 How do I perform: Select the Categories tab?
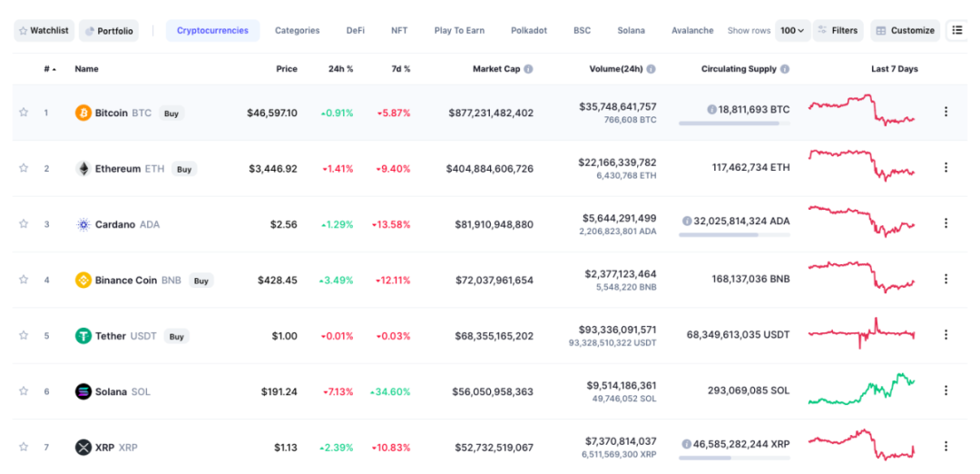click(x=297, y=31)
